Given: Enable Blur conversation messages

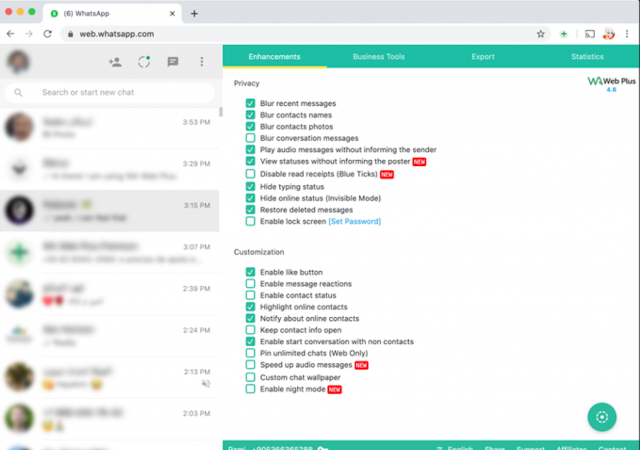Looking at the screenshot, I should [250, 138].
